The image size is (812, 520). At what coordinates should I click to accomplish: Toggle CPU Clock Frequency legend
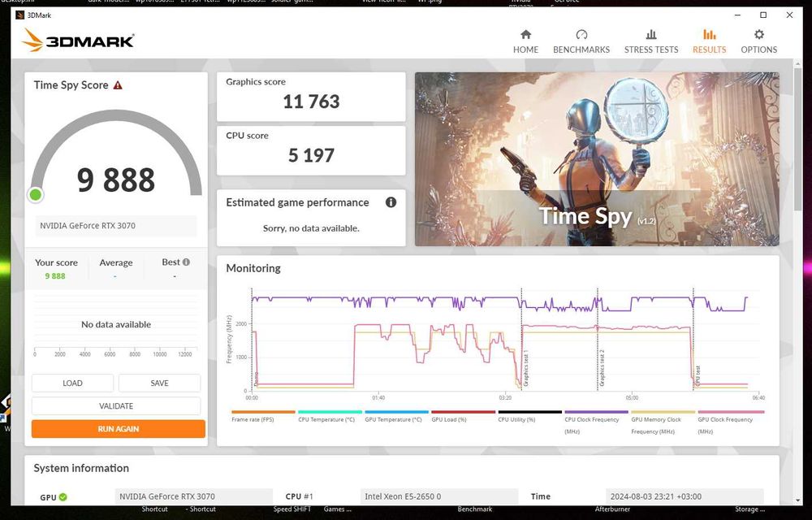(597, 422)
